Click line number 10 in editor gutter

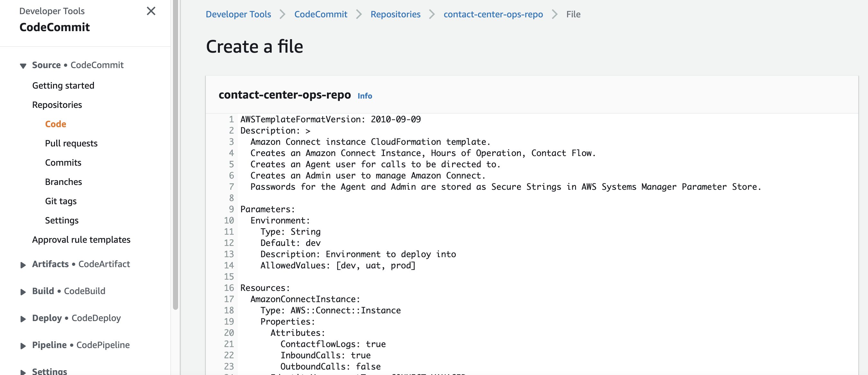(x=229, y=220)
